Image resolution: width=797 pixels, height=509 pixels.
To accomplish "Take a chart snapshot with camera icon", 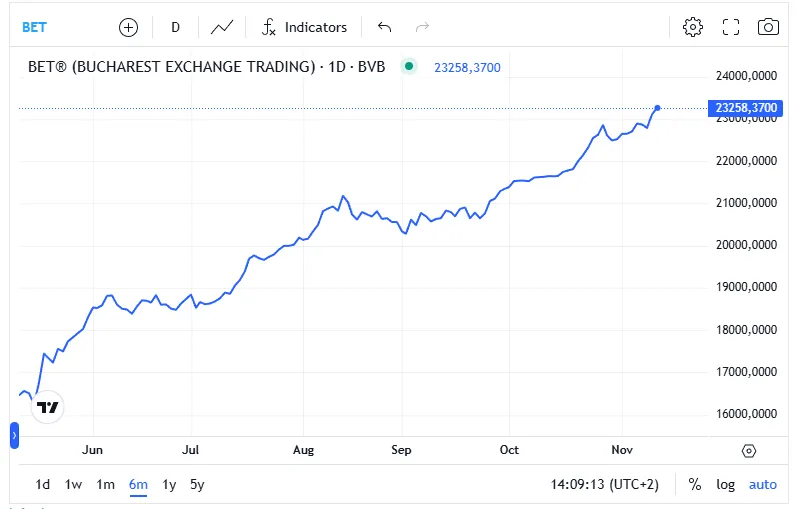I will (768, 27).
